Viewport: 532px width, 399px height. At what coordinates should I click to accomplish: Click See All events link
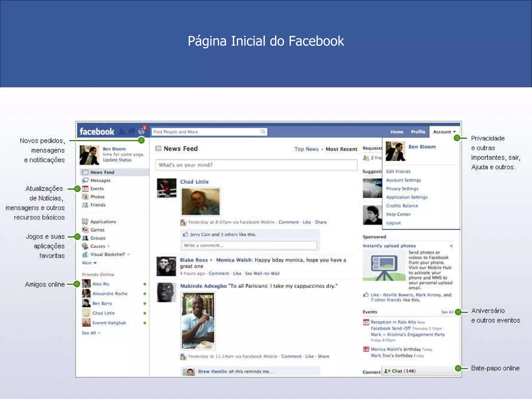[x=447, y=312]
